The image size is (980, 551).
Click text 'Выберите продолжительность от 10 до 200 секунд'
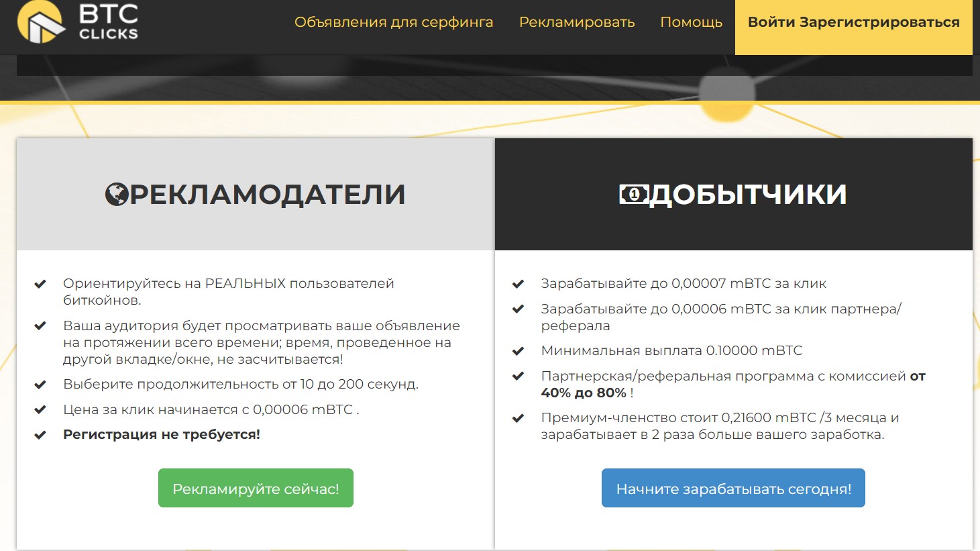(x=241, y=384)
